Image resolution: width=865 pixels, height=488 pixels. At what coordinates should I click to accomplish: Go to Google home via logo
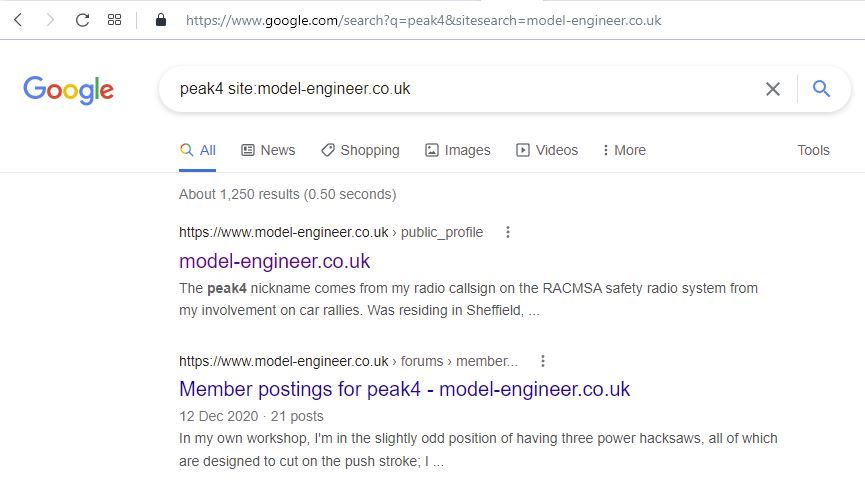68,90
